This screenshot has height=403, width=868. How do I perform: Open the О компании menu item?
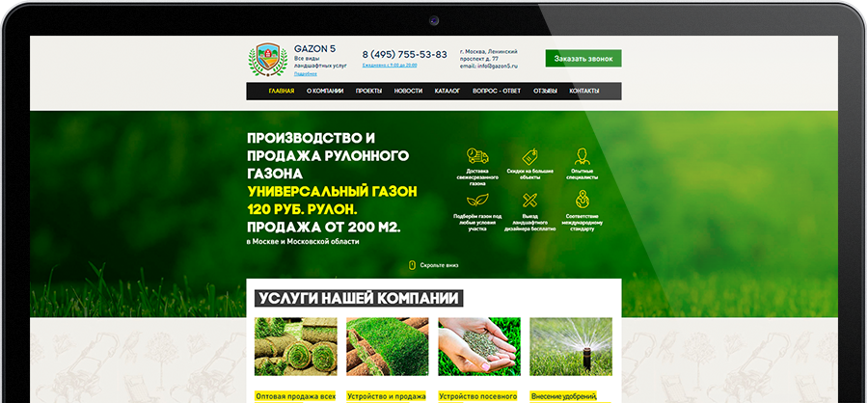coord(325,92)
